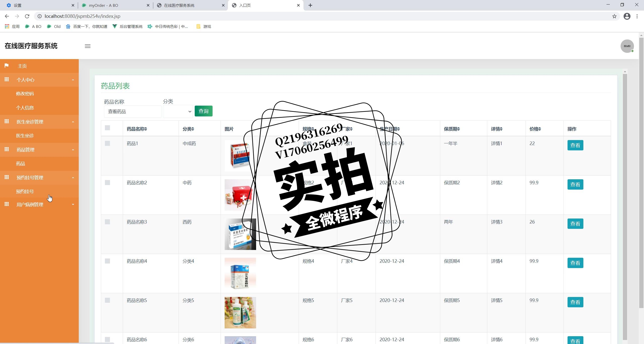Click 查看 for the 药品名称4 row

click(x=575, y=263)
